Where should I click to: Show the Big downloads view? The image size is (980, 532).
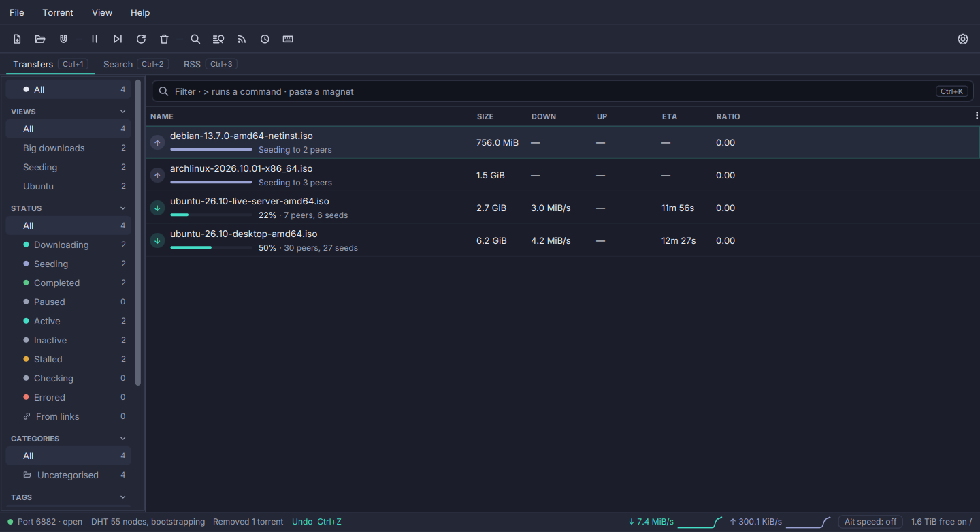[x=69, y=148]
